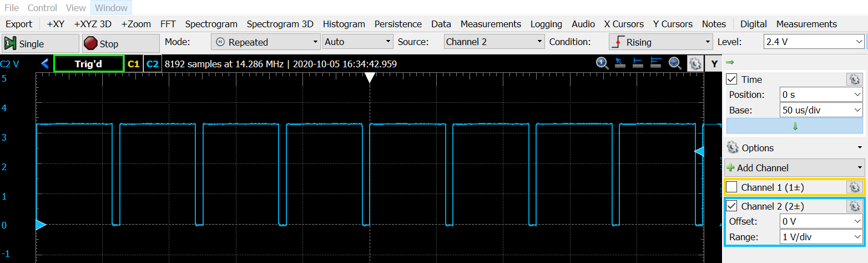Open the File menu
The width and height of the screenshot is (868, 263).
(x=12, y=8)
